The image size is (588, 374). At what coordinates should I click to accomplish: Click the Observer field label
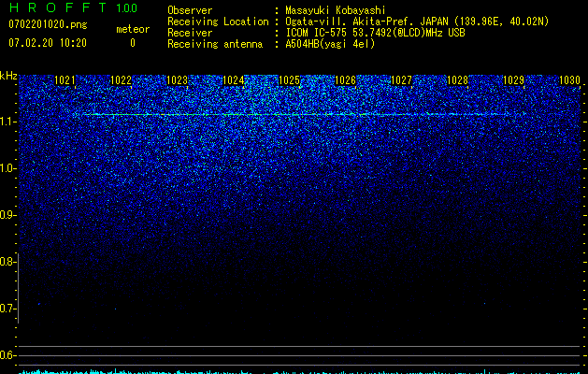point(190,10)
